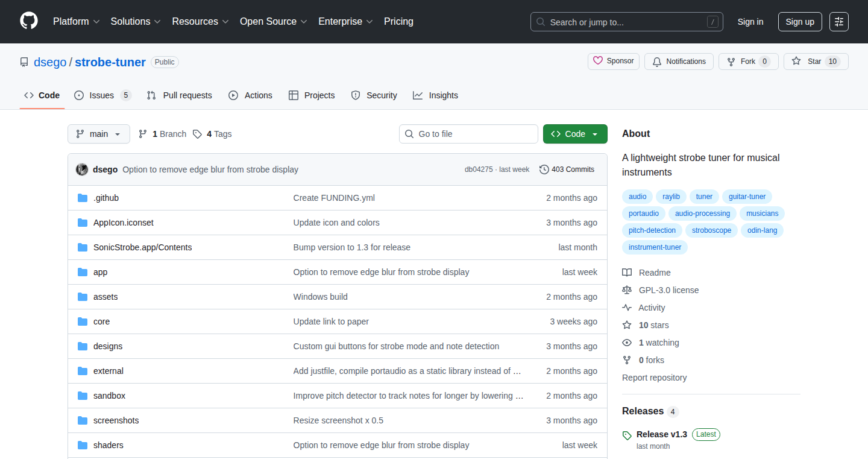Screen dimensions: 868x459
Task: Open the external folder
Action: click(x=108, y=371)
